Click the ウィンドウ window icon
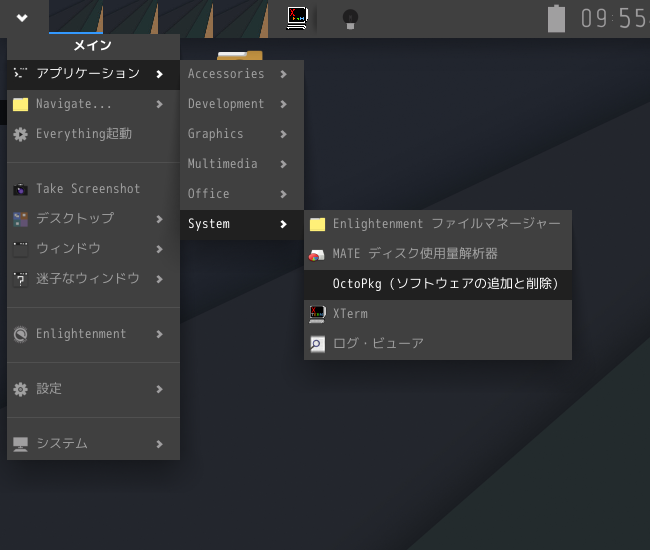Image resolution: width=650 pixels, height=550 pixels. pos(20,250)
